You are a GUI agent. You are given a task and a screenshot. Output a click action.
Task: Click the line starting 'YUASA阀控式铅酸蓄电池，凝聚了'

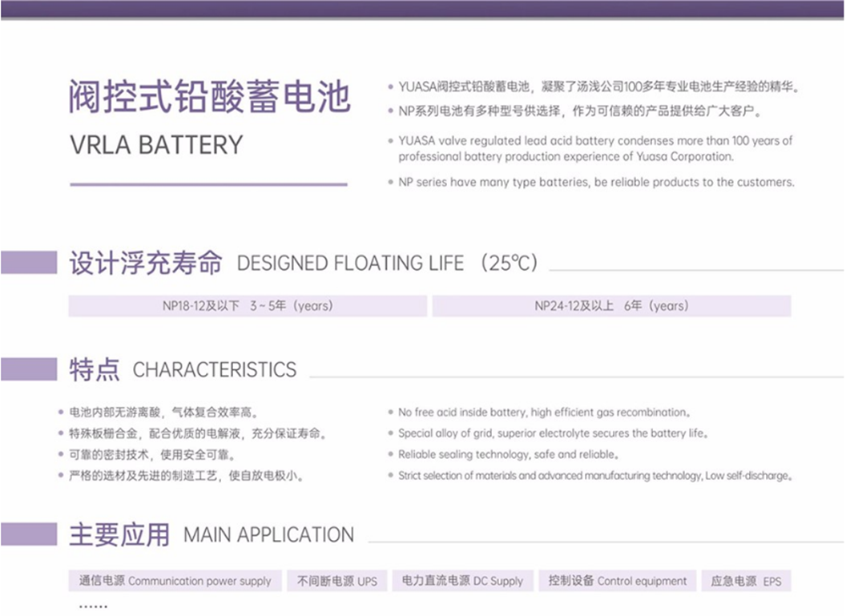[599, 87]
